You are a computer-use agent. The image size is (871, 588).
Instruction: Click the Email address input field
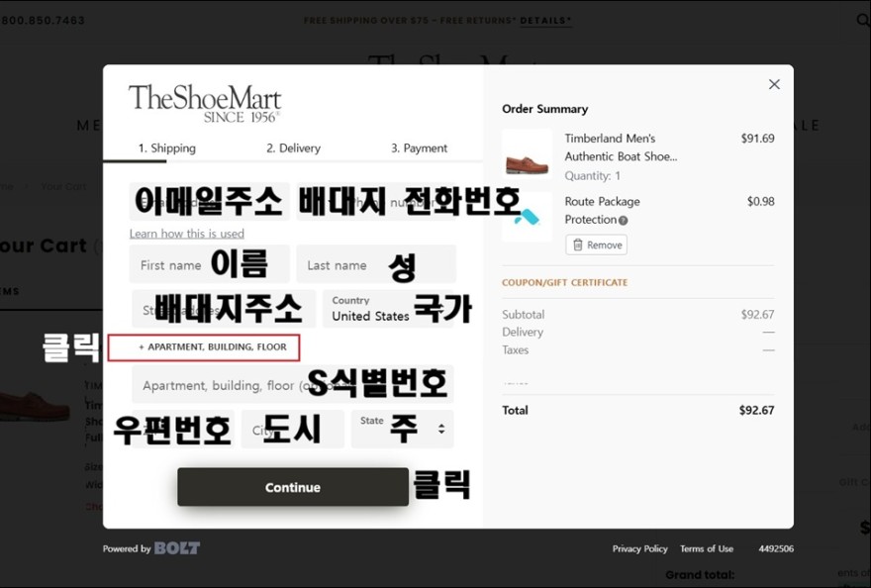pos(210,202)
